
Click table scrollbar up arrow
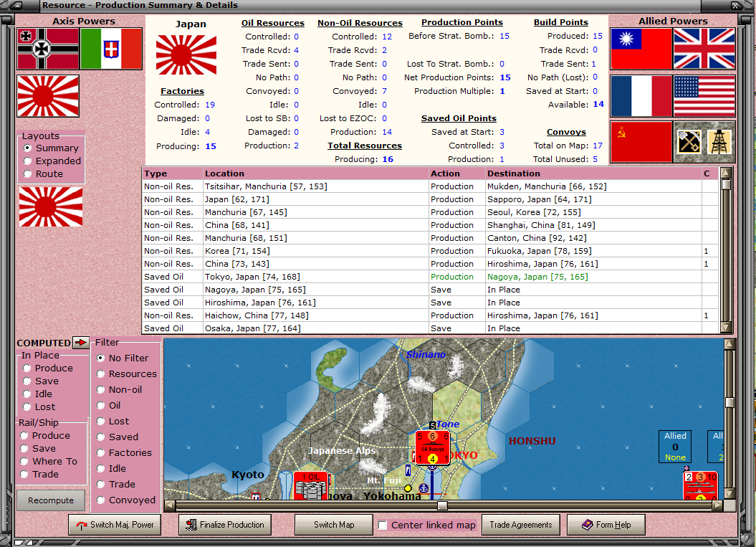[726, 173]
